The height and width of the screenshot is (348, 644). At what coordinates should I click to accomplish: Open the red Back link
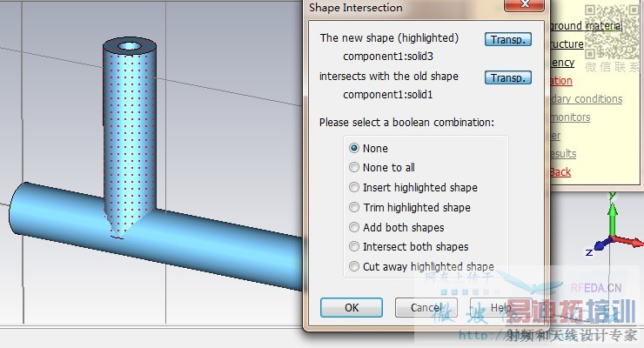pyautogui.click(x=560, y=172)
